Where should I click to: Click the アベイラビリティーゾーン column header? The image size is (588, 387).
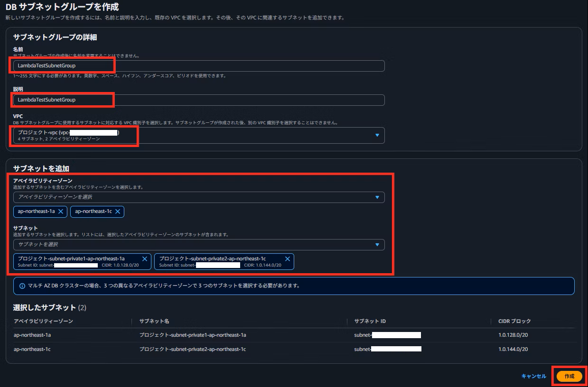tap(44, 322)
